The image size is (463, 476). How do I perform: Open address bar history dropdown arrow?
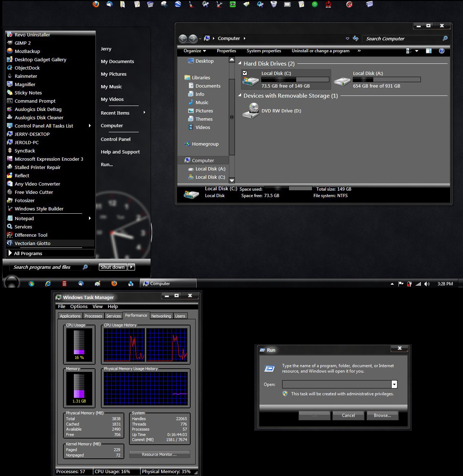(x=347, y=39)
